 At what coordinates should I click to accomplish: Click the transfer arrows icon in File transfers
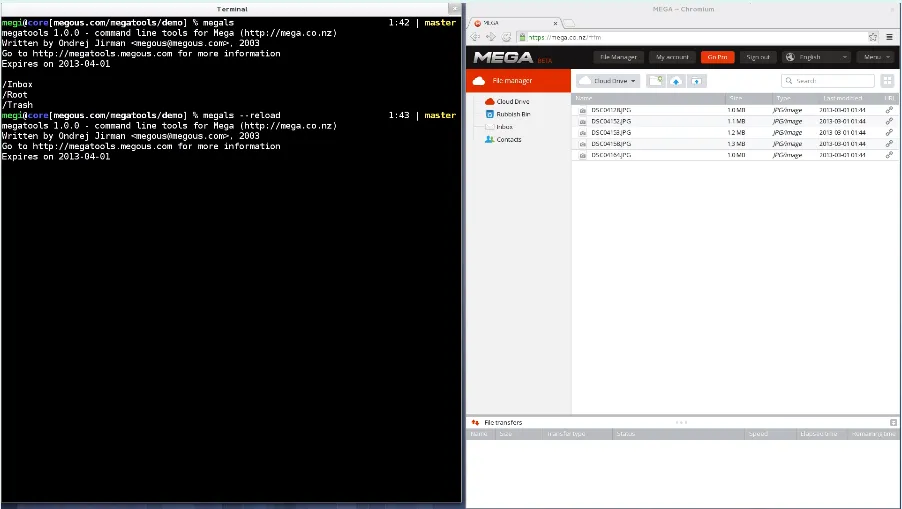coord(475,422)
